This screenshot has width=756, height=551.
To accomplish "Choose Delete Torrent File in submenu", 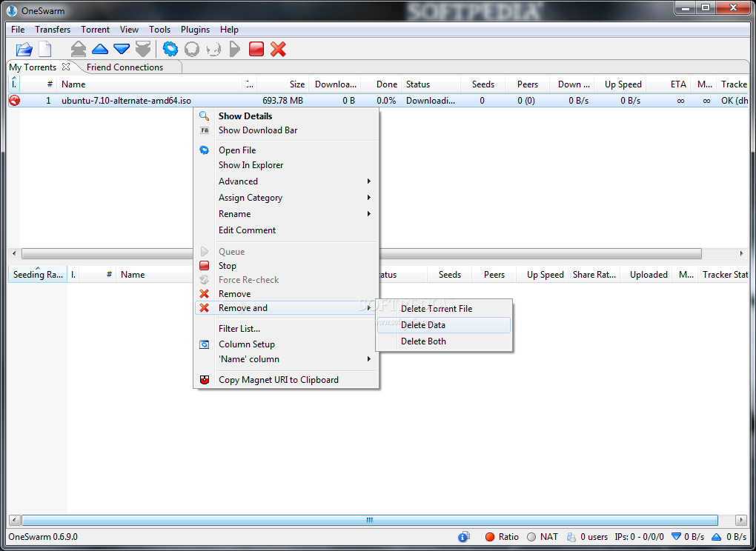I will [443, 309].
